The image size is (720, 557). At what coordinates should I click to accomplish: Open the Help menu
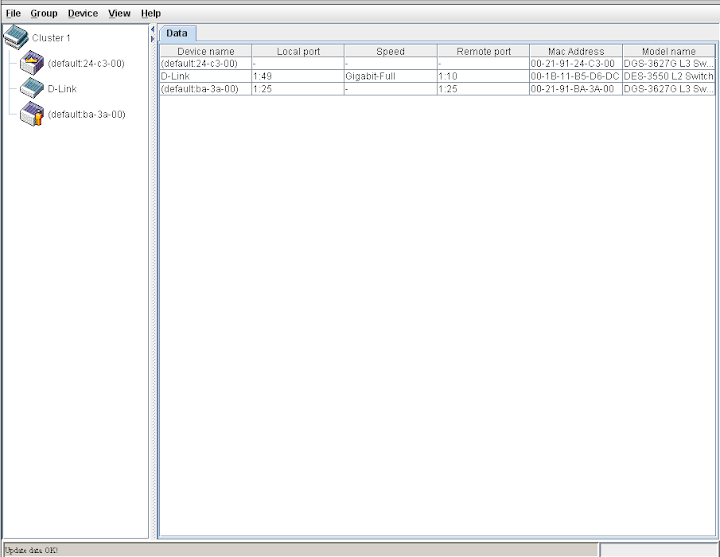pyautogui.click(x=151, y=14)
